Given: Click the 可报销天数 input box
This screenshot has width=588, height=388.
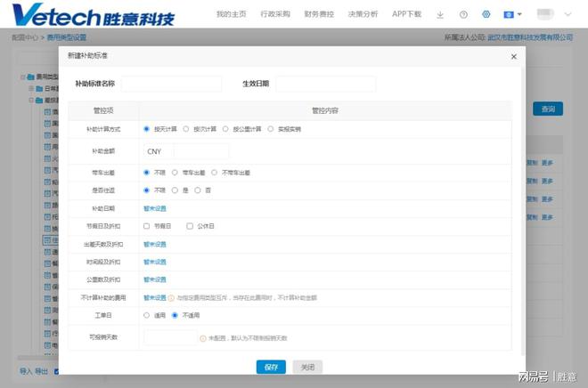Looking at the screenshot, I should pyautogui.click(x=170, y=337).
